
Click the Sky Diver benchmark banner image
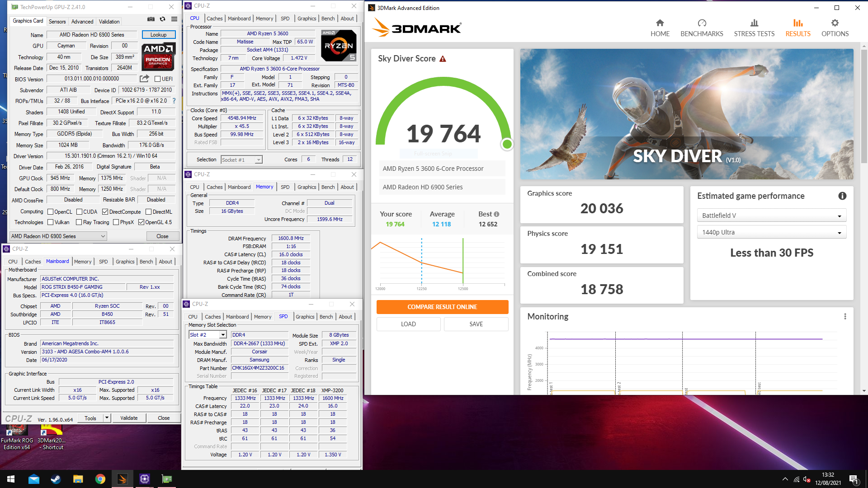(x=687, y=114)
